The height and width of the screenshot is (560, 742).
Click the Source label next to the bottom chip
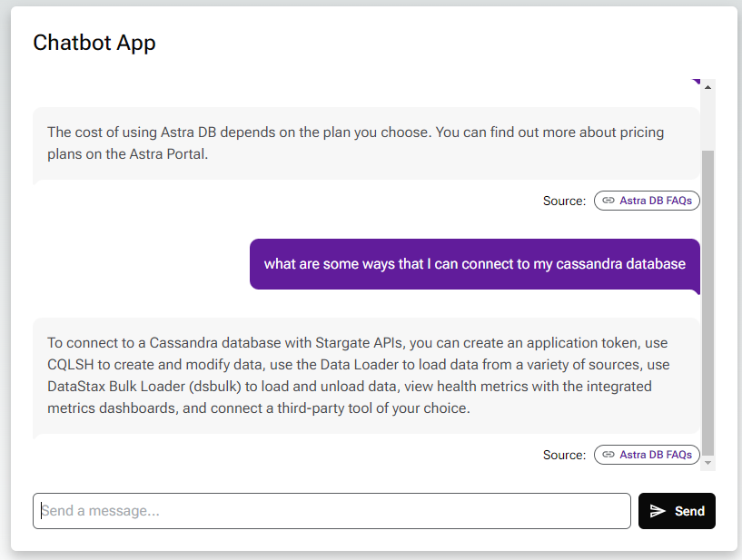pos(563,455)
